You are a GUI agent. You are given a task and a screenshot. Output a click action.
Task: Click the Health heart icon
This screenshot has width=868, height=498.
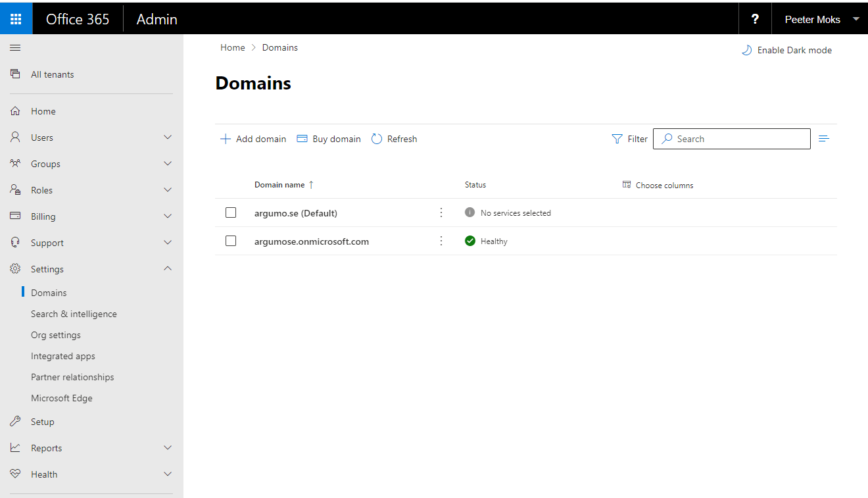[x=15, y=474]
